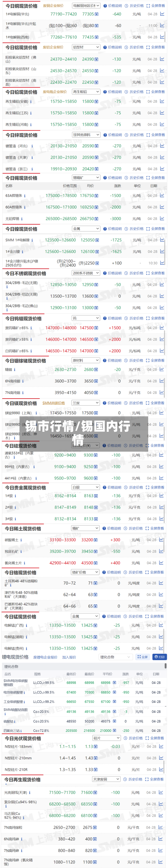Open 废铜企业报价 link

(53, 6)
